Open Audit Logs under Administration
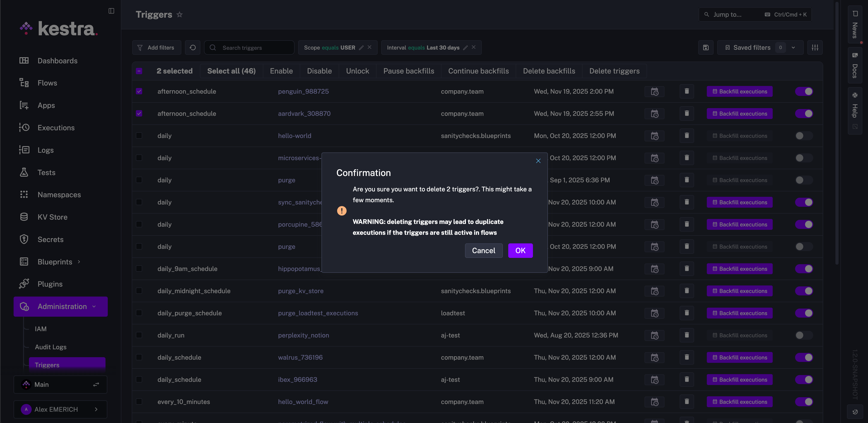The height and width of the screenshot is (423, 868). 50,347
